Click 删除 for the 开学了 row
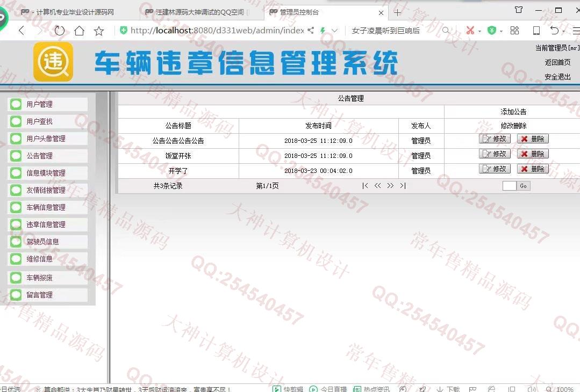The width and height of the screenshot is (580, 392). point(533,169)
